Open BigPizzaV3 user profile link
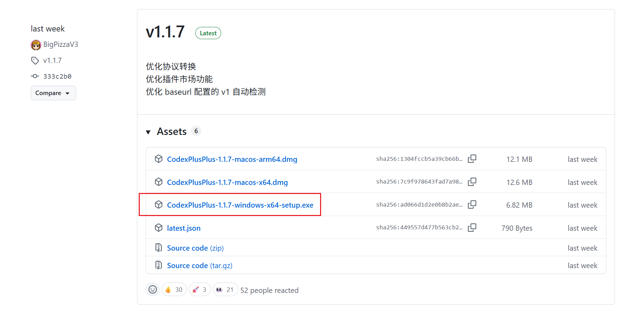644x316 pixels. pos(61,44)
